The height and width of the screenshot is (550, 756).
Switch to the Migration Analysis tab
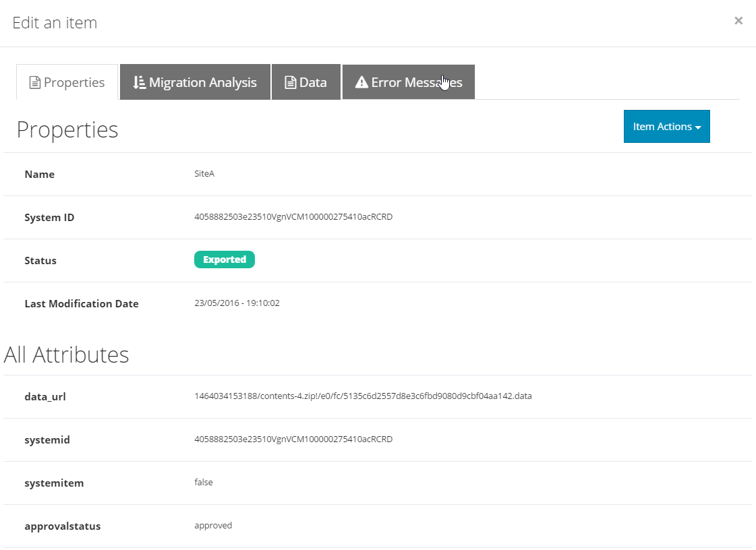tap(195, 82)
